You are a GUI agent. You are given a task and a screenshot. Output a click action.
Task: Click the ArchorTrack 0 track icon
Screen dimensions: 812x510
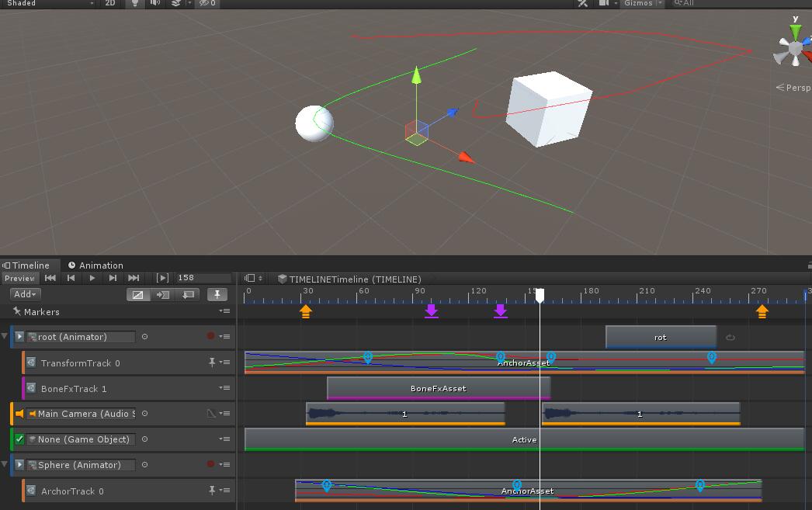[x=31, y=491]
